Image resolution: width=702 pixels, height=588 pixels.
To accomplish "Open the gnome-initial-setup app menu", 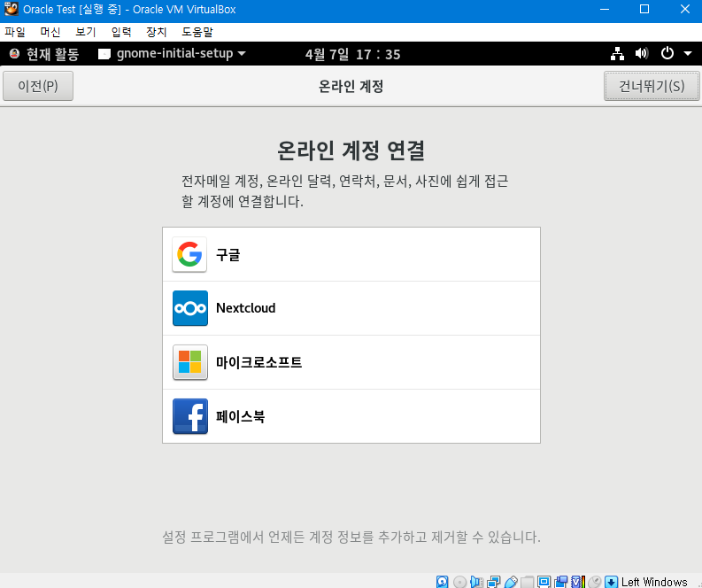I will 173,54.
